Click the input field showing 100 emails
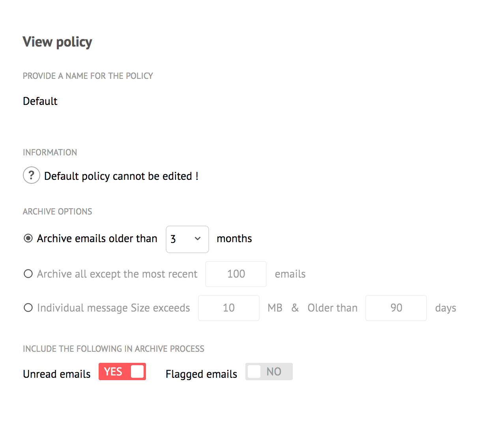490x448 pixels. (x=236, y=274)
